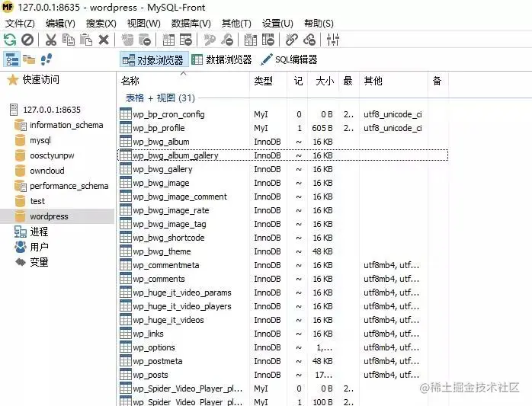The width and height of the screenshot is (532, 406).
Task: Select the wp_commentmeta table
Action: click(166, 265)
